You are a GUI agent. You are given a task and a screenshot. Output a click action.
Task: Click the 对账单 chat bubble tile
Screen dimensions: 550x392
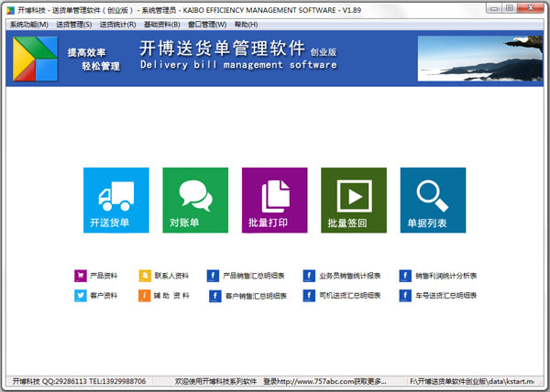pos(194,200)
